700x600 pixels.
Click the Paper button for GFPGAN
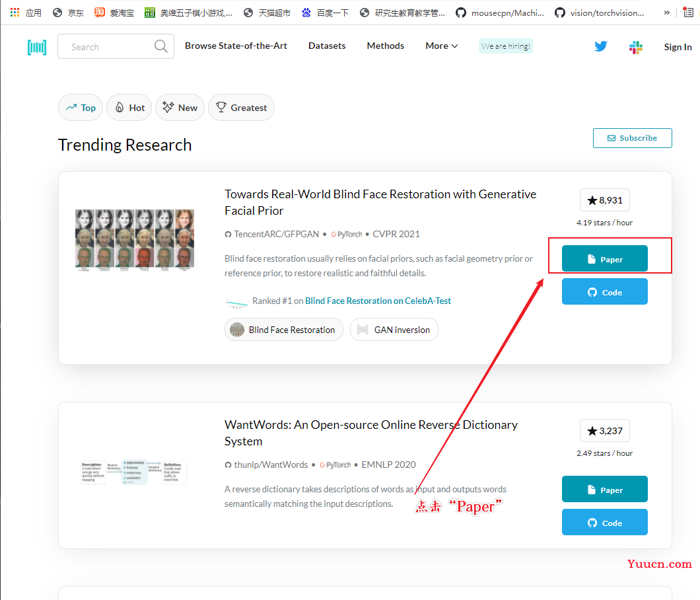(x=604, y=258)
